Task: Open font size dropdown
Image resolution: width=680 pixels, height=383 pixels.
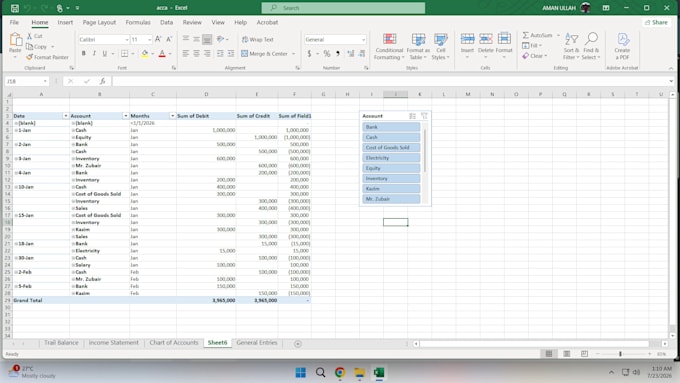Action: (x=150, y=39)
